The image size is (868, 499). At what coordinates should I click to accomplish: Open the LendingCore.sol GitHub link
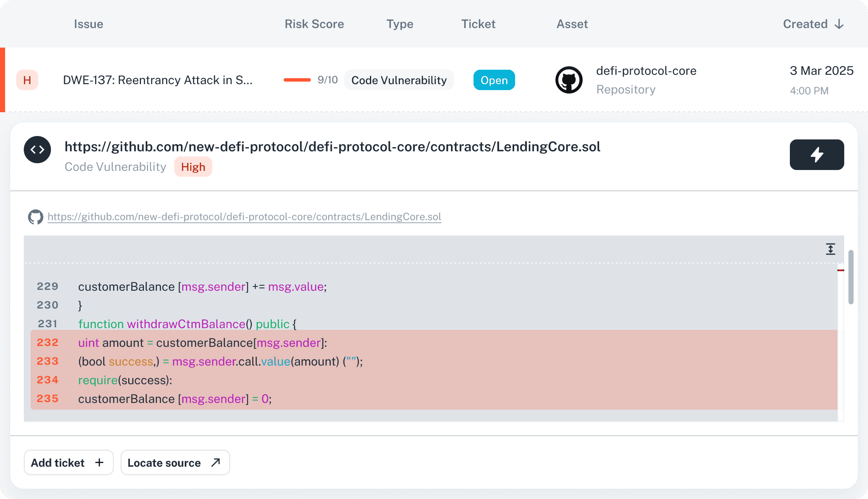(244, 217)
